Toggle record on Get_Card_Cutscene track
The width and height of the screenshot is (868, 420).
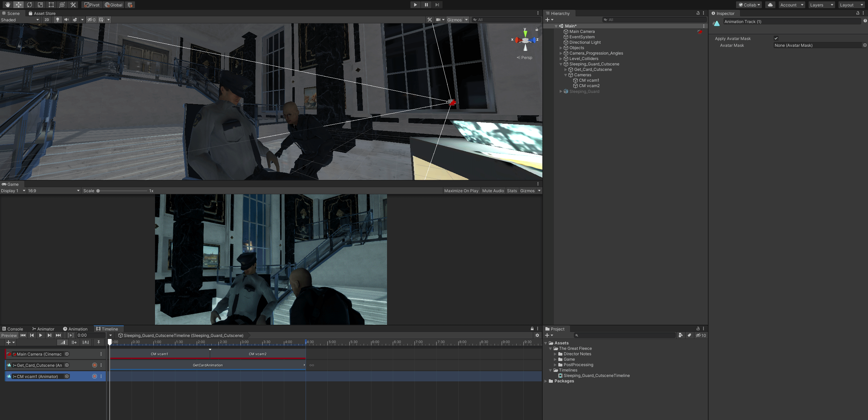point(95,365)
